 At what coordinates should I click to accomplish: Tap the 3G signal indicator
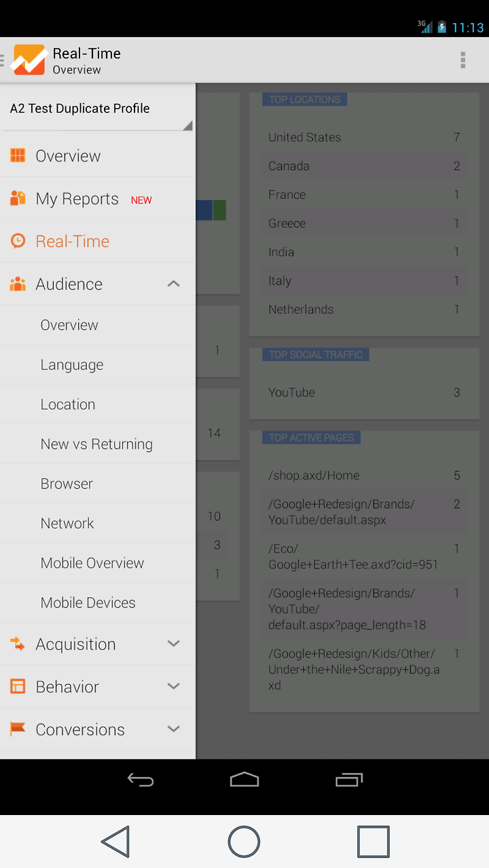click(425, 27)
